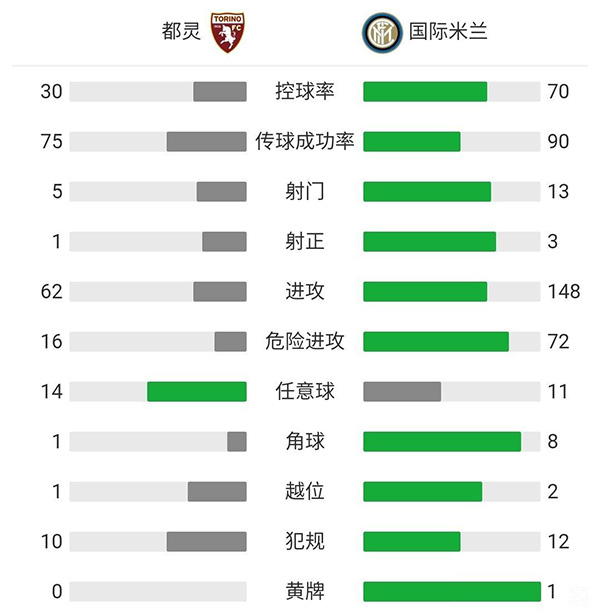
Task: Click Inter's green 控球率 bar
Action: [x=425, y=92]
